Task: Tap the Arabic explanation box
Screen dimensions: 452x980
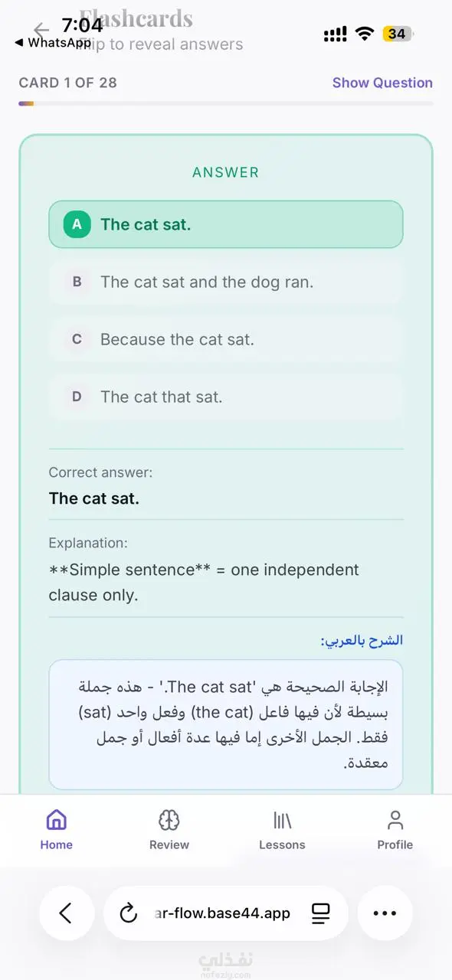Action: [x=226, y=724]
